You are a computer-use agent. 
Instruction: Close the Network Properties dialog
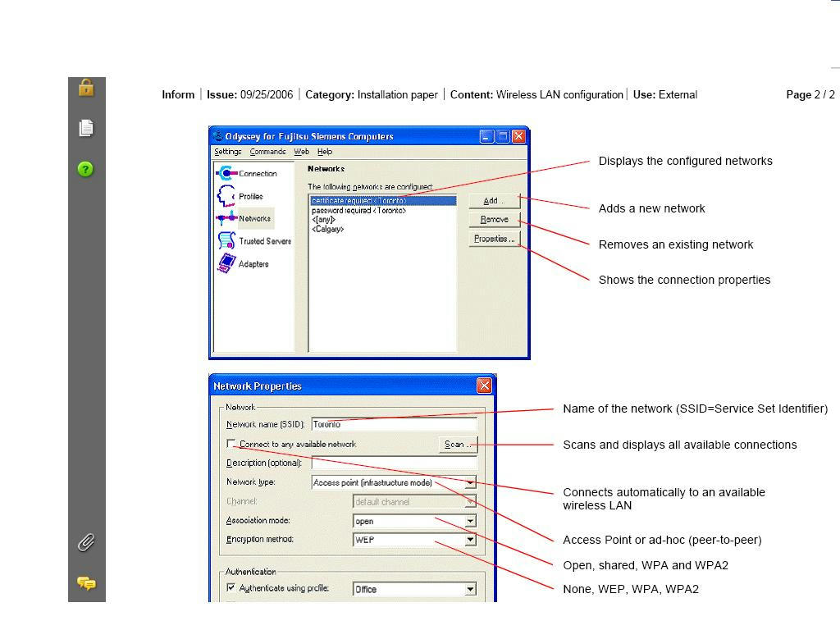tap(484, 386)
